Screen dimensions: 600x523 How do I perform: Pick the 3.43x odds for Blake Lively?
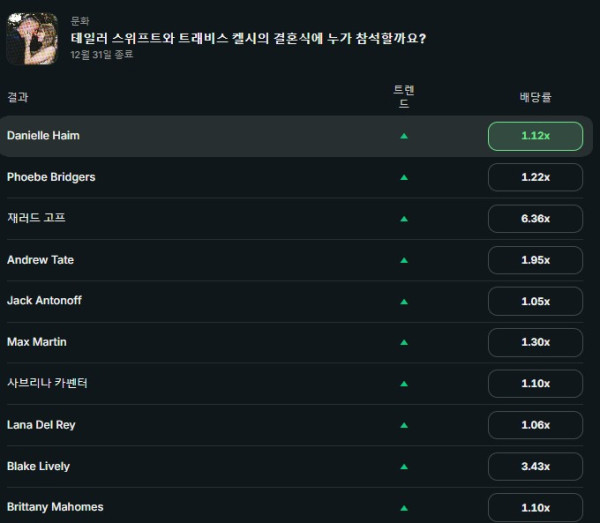535,466
